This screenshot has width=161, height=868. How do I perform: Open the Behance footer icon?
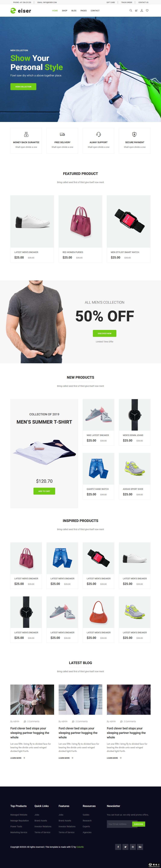[140, 847]
